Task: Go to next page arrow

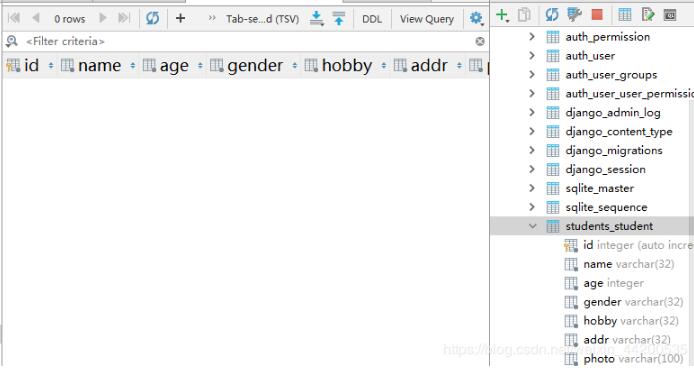Action: pyautogui.click(x=103, y=18)
